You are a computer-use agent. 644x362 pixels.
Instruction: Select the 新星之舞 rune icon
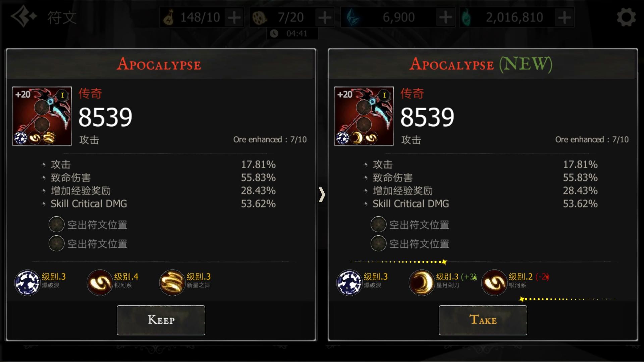click(172, 283)
